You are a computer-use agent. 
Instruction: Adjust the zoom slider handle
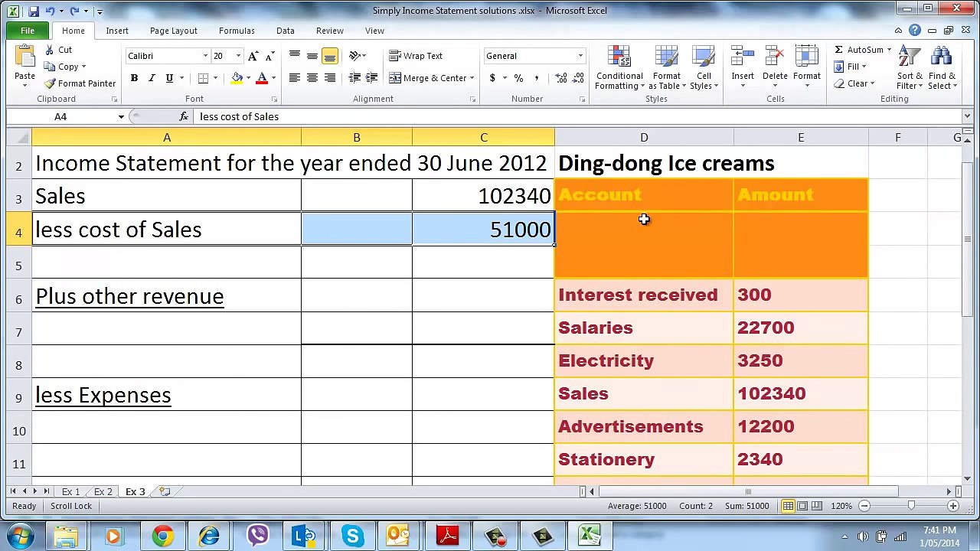pos(911,506)
